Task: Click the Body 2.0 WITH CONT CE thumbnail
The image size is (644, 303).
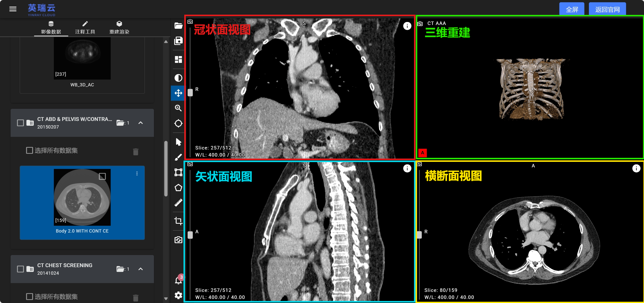Action: [x=82, y=197]
